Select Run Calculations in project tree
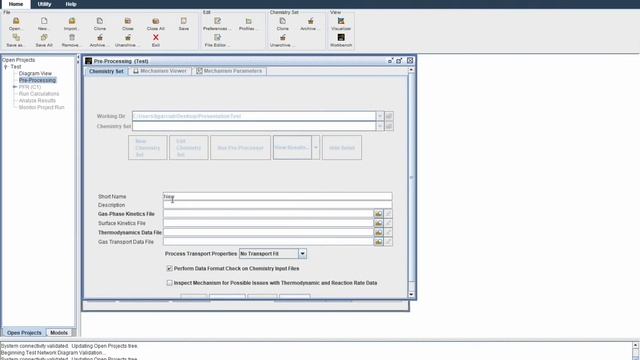Screen dimensions: 640x360 click(39, 94)
